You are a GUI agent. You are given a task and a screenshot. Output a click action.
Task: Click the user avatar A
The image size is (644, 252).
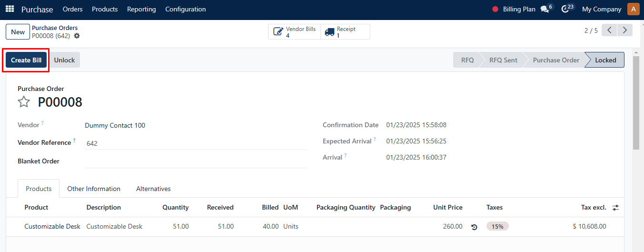[x=633, y=9]
